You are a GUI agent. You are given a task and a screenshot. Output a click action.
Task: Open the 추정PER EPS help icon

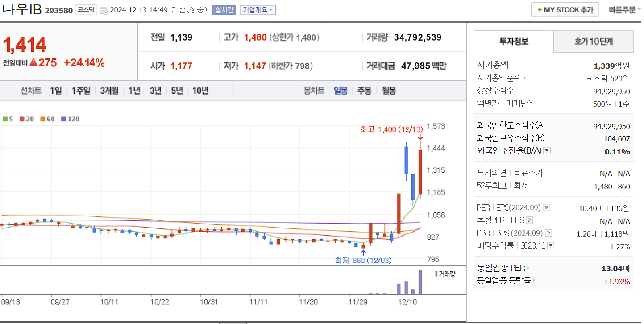coord(529,220)
